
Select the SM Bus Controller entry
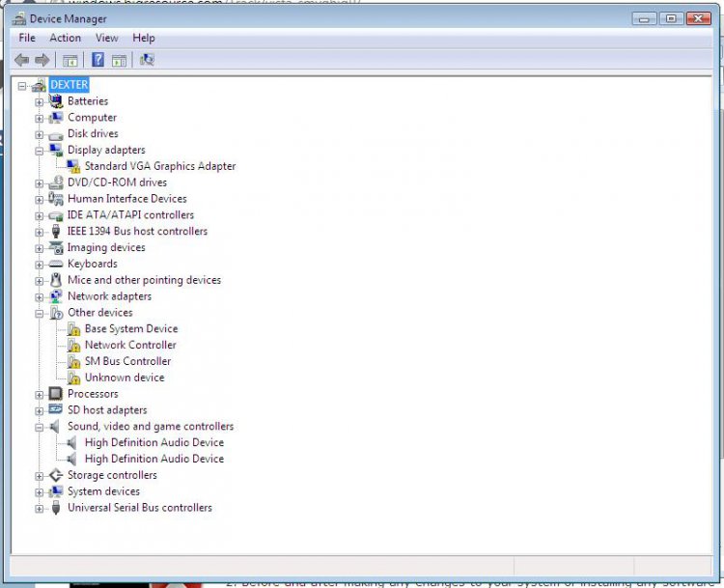click(x=127, y=361)
